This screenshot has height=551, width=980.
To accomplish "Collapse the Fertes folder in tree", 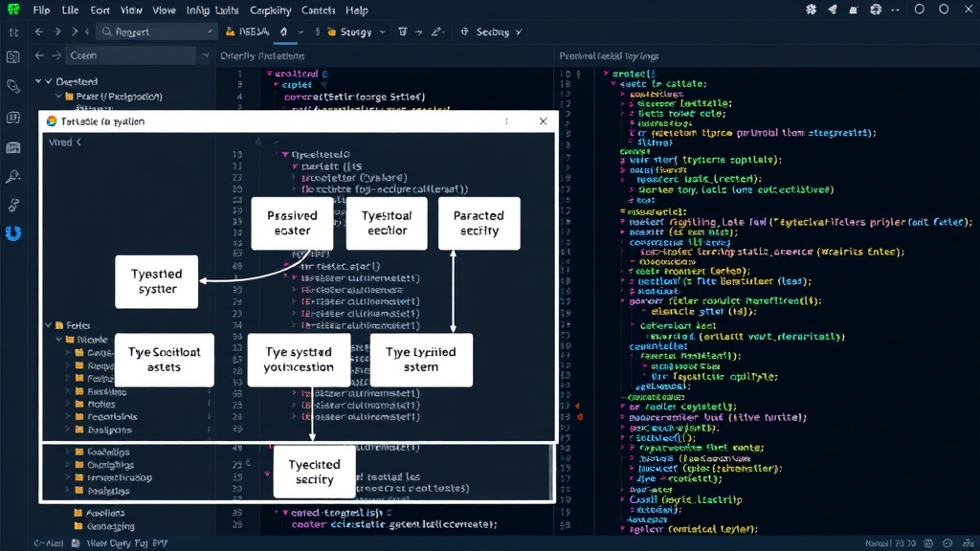I will pos(48,325).
